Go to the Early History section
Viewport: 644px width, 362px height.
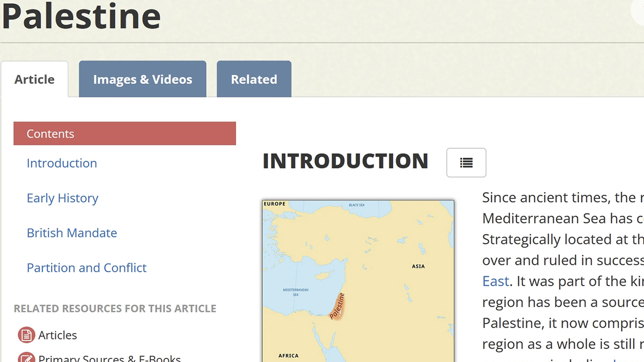pyautogui.click(x=62, y=198)
